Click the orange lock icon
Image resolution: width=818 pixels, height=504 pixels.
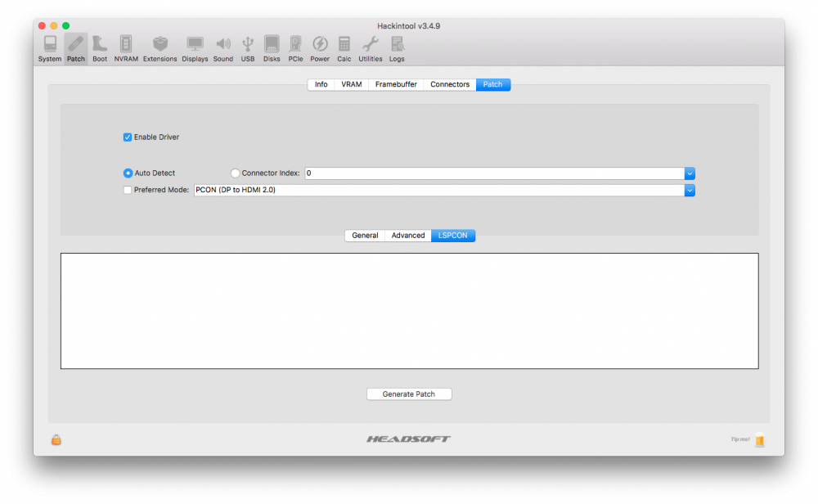tap(56, 440)
